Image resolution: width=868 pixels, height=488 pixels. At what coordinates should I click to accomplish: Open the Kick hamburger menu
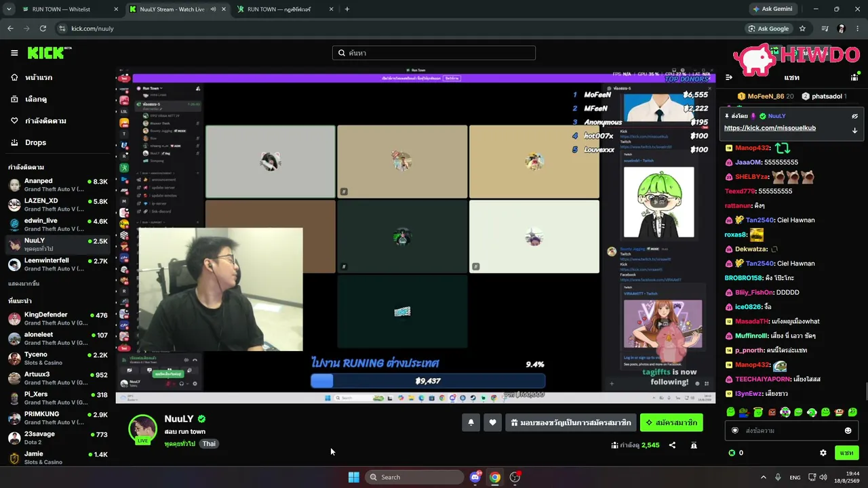[14, 53]
